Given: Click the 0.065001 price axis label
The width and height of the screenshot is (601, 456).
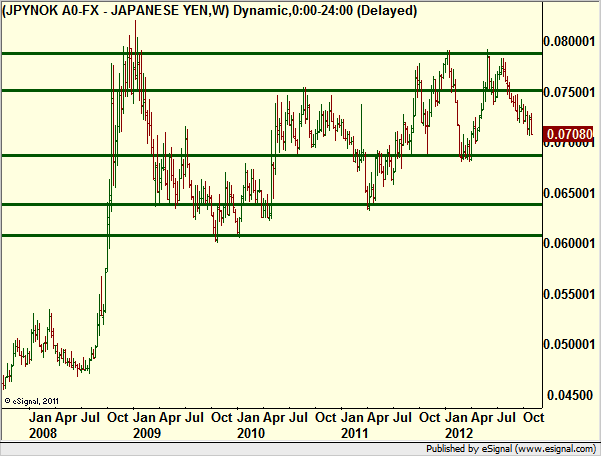Looking at the screenshot, I should [570, 193].
